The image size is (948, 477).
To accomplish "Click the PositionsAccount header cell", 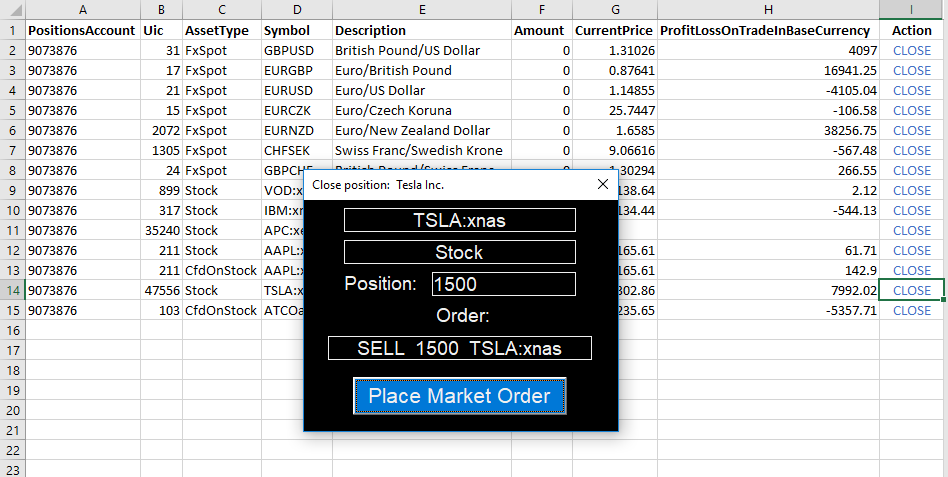I will click(82, 30).
